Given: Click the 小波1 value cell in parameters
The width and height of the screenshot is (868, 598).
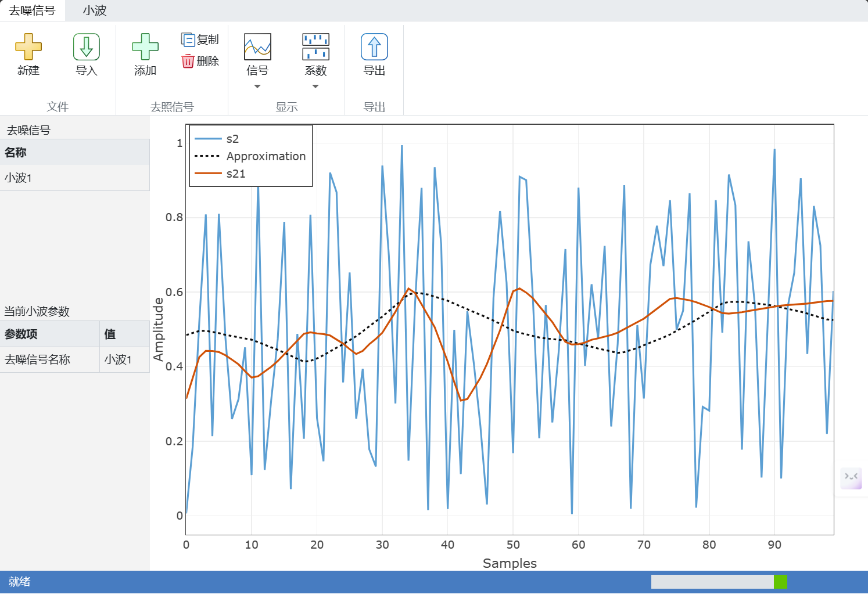Looking at the screenshot, I should [124, 359].
